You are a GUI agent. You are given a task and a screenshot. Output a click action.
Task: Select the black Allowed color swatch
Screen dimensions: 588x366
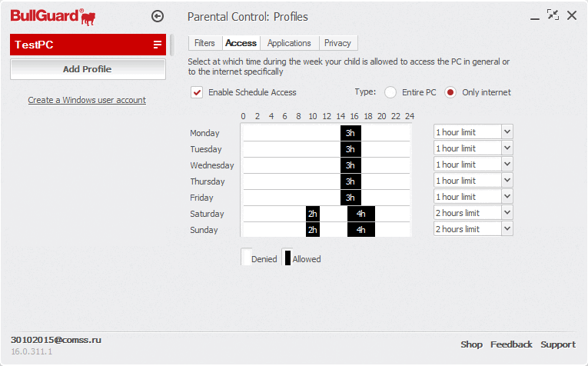(x=288, y=258)
